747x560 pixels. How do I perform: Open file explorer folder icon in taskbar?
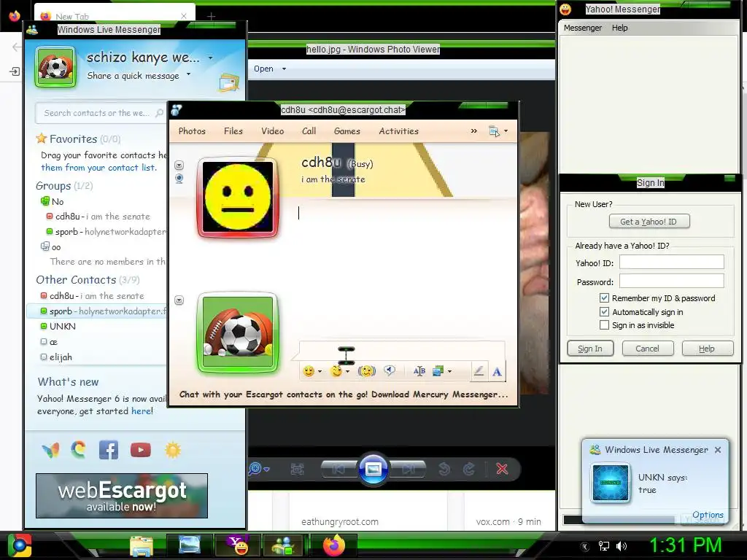[x=142, y=546]
